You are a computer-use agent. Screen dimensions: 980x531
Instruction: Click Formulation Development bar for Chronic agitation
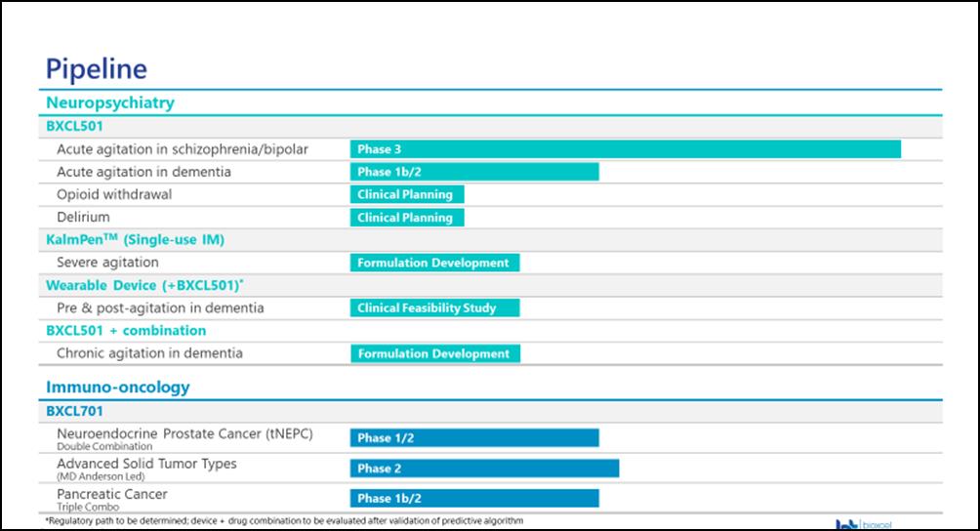[434, 353]
